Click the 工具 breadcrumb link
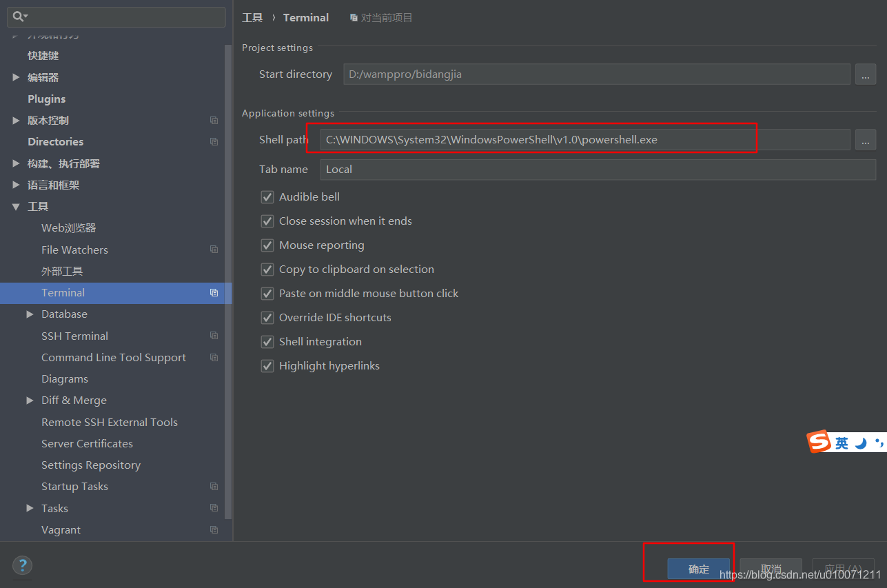The image size is (887, 588). 252,17
